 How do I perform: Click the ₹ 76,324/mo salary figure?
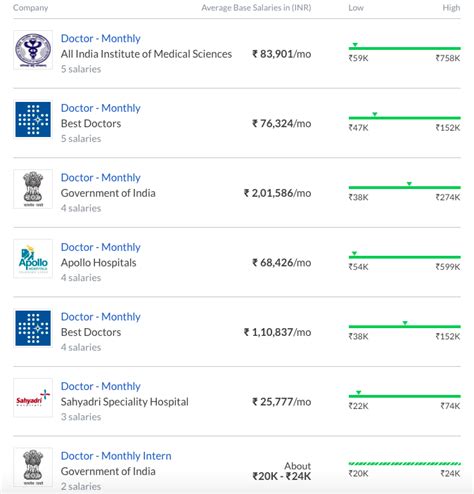click(x=282, y=123)
